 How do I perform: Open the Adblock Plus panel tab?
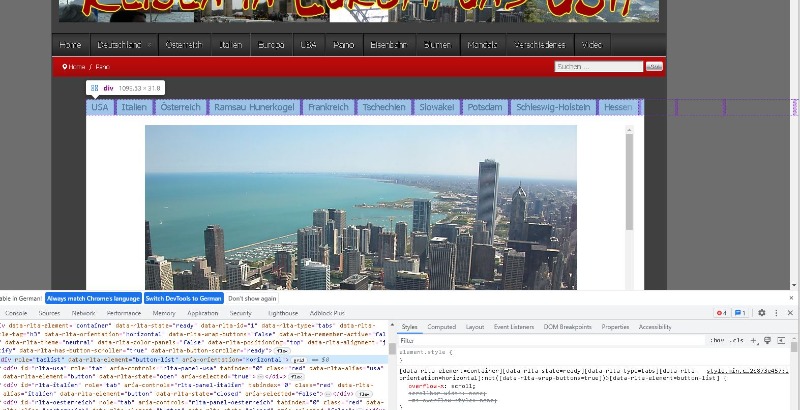pyautogui.click(x=327, y=313)
